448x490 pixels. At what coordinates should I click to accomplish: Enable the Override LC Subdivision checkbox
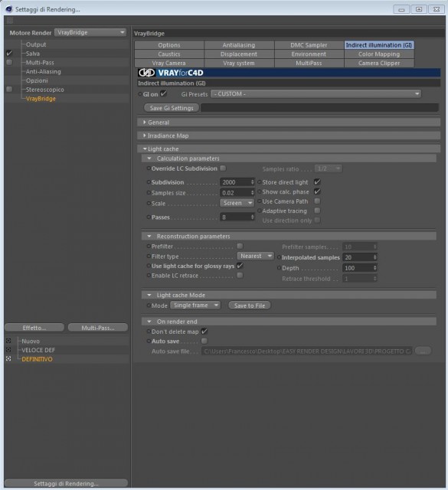(223, 168)
